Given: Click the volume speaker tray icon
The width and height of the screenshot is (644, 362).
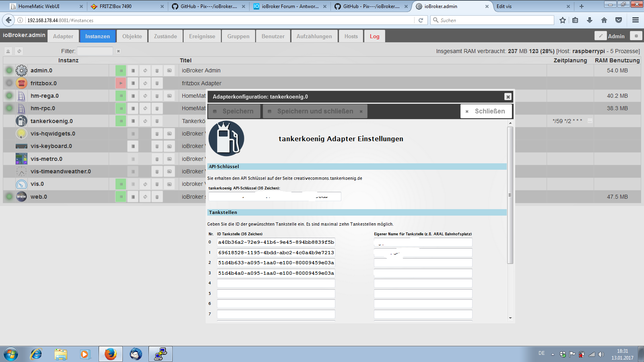Looking at the screenshot, I should pyautogui.click(x=601, y=354).
